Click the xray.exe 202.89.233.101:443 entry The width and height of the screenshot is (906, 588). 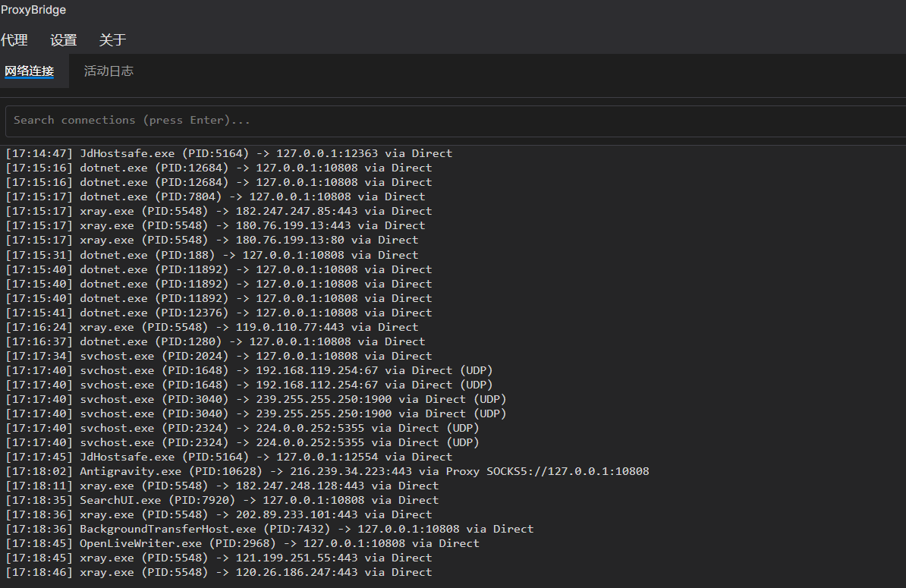pyautogui.click(x=219, y=514)
